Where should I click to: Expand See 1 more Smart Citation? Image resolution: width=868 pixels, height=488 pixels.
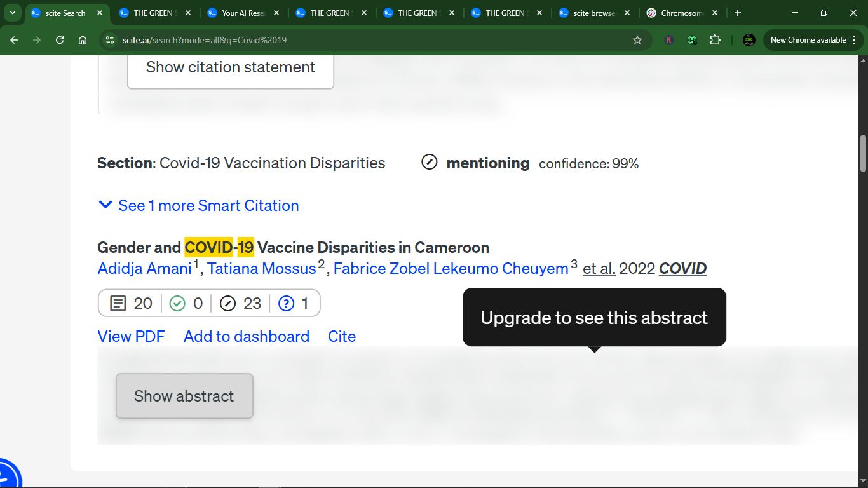[198, 206]
